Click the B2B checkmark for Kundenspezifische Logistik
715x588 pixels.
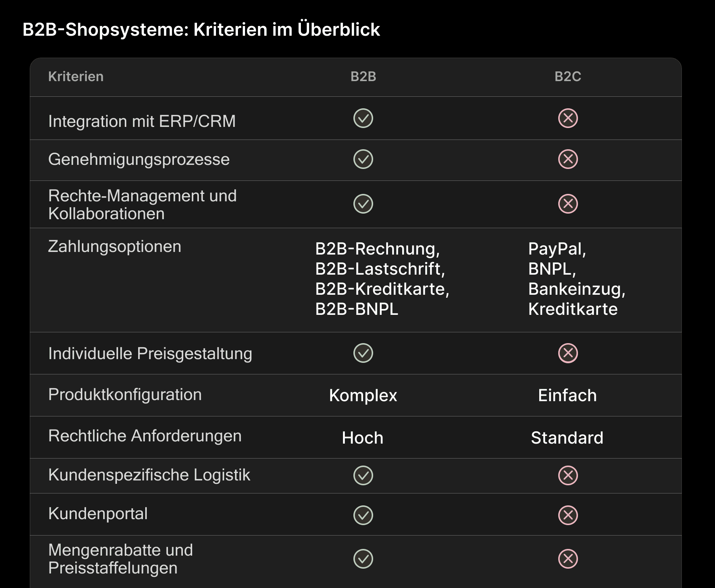[x=363, y=475]
